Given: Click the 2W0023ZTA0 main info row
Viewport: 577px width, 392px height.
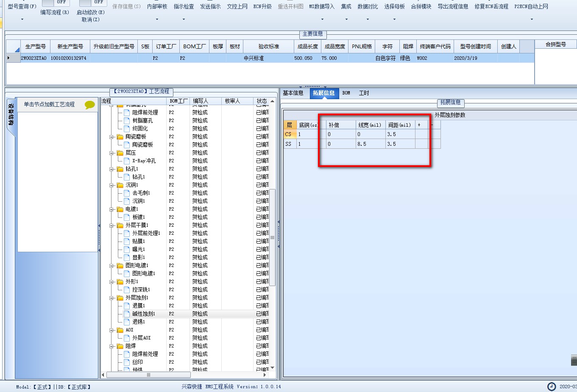Looking at the screenshot, I should tap(270, 58).
